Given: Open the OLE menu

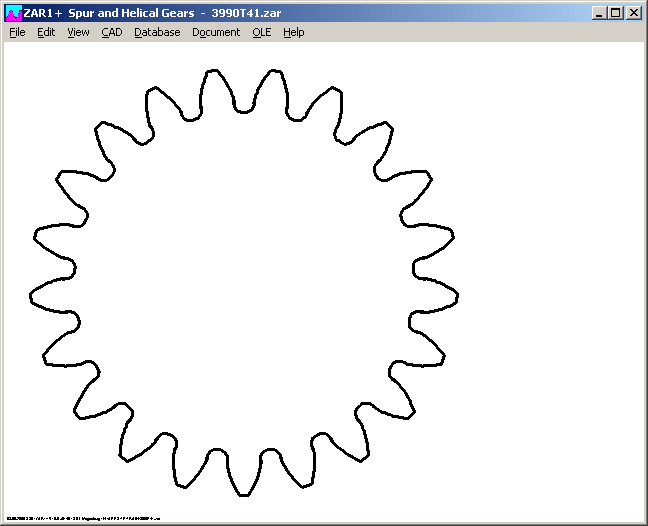Looking at the screenshot, I should [261, 32].
